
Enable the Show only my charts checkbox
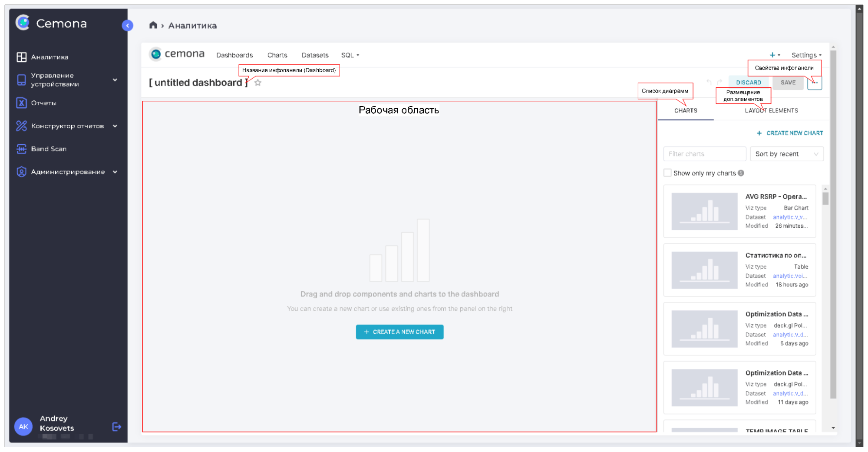click(667, 173)
